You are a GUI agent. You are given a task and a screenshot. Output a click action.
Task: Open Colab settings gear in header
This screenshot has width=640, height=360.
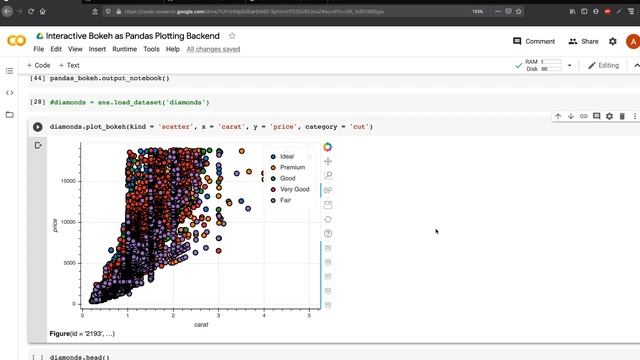(x=613, y=41)
